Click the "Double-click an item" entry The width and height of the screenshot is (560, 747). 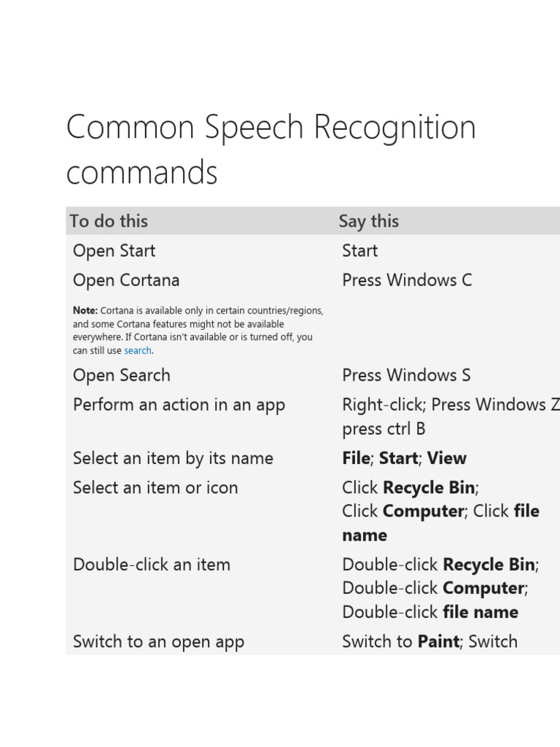coord(152,564)
